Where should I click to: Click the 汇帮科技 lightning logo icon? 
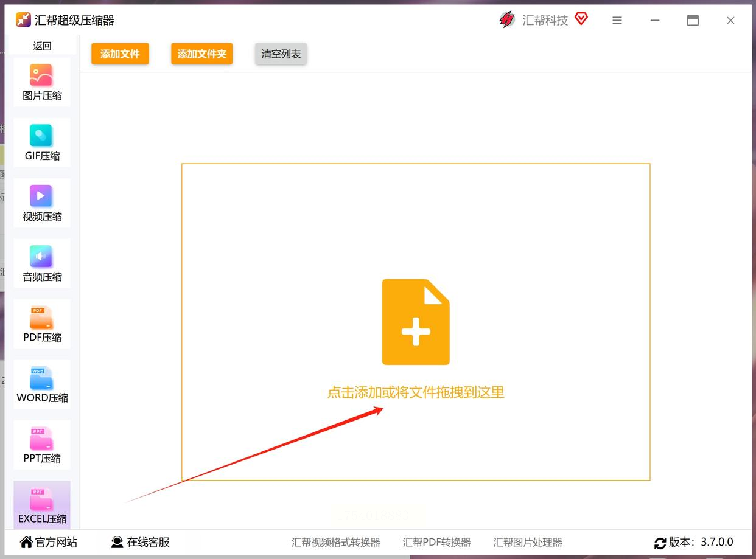coord(507,20)
